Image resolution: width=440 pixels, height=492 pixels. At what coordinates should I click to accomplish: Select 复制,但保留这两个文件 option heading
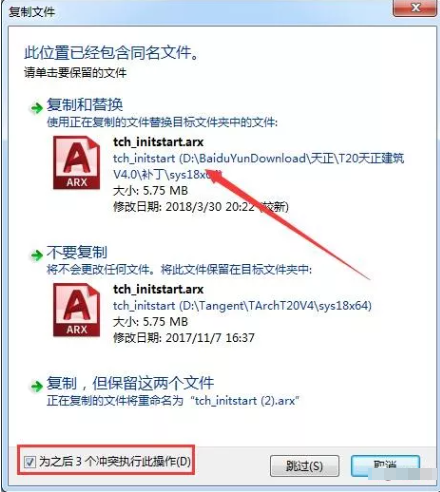[x=130, y=383]
